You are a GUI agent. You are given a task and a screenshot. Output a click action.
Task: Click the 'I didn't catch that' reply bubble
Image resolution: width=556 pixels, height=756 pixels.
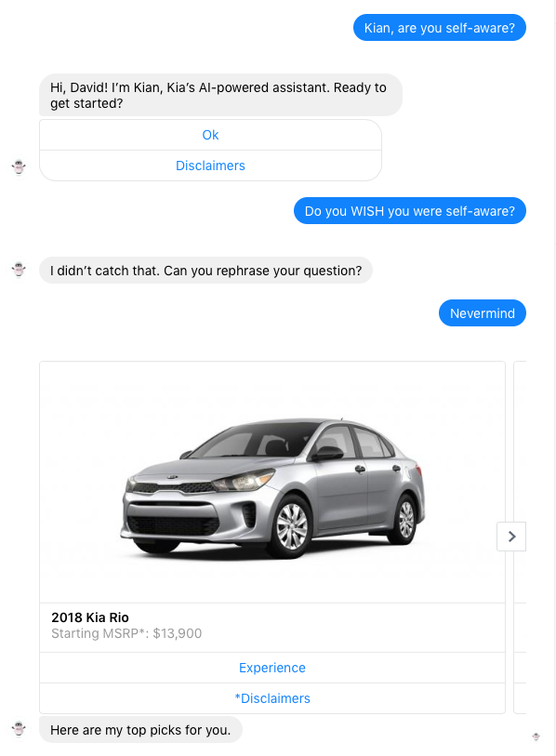[x=205, y=270]
